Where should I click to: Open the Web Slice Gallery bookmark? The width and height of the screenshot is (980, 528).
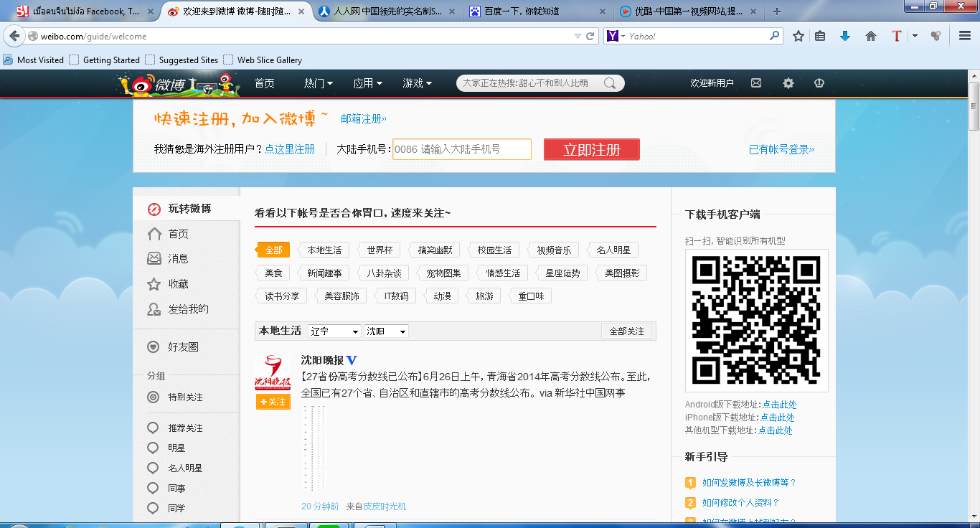pos(263,60)
